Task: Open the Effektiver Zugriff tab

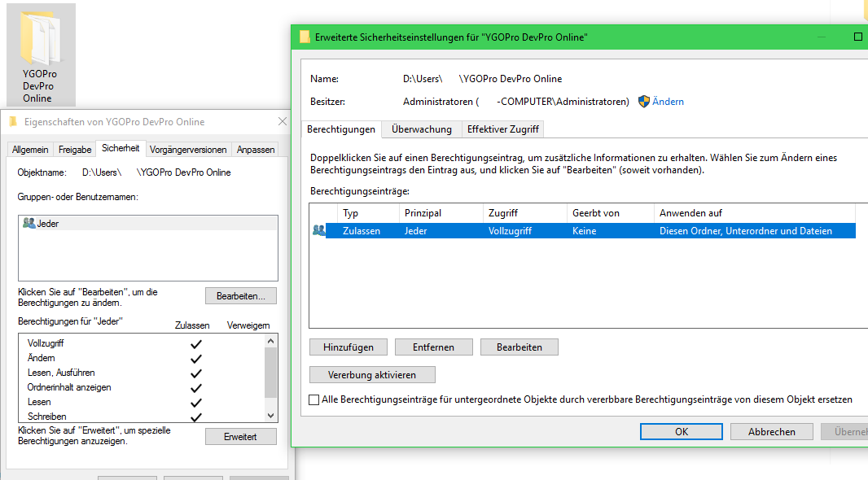Action: [502, 129]
